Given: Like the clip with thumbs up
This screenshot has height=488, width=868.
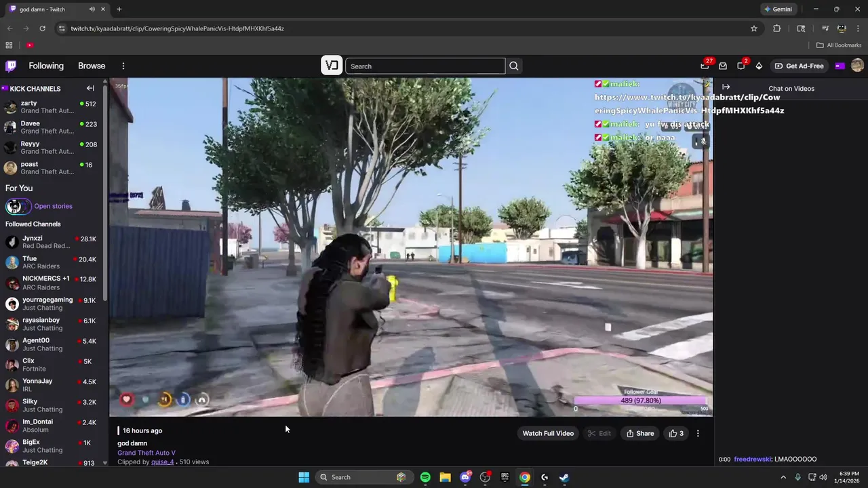Looking at the screenshot, I should tap(676, 433).
